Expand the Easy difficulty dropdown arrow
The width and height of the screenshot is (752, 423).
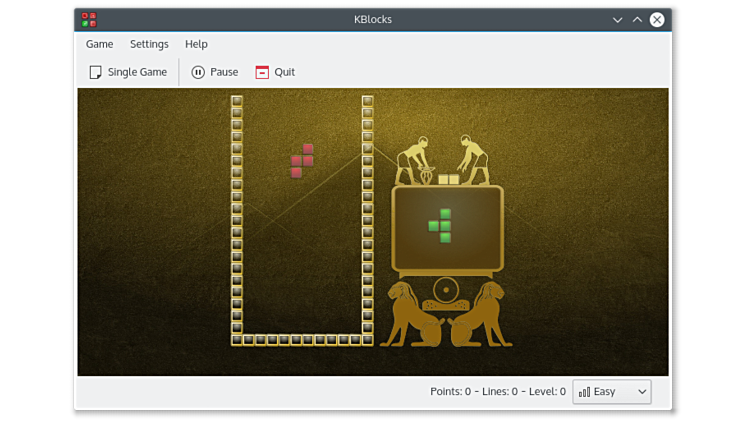[641, 392]
